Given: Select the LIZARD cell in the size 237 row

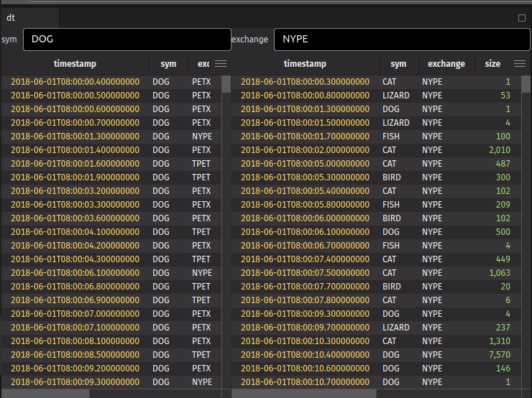Looking at the screenshot, I should coord(395,328).
